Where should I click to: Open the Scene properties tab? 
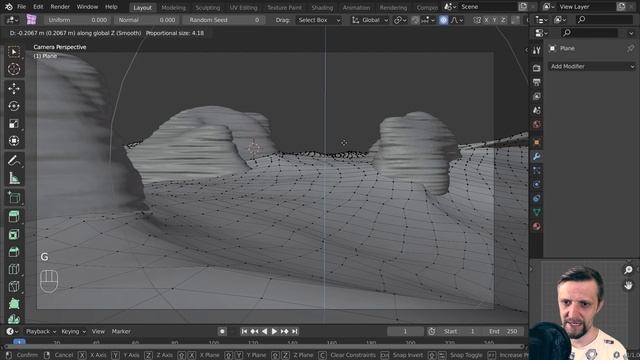click(537, 110)
